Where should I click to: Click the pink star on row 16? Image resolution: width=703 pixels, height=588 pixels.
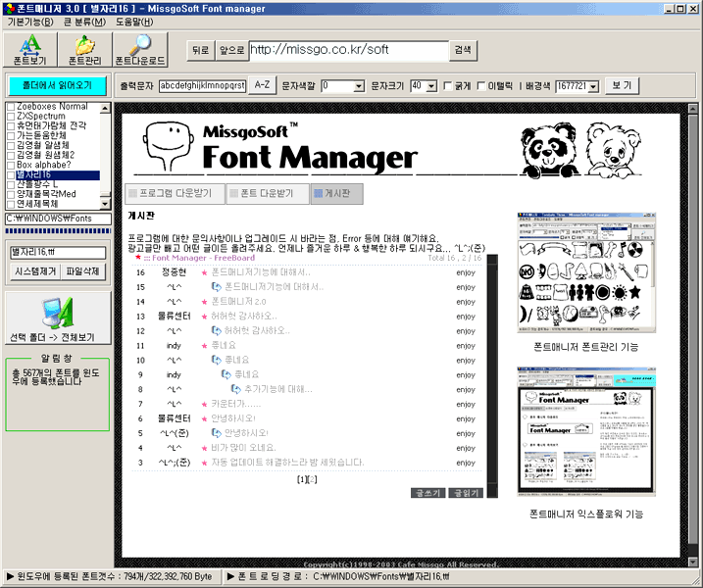coord(205,272)
